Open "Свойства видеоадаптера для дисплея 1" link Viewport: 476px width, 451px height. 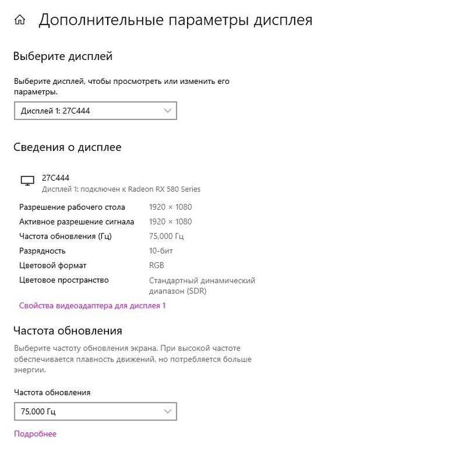[92, 305]
